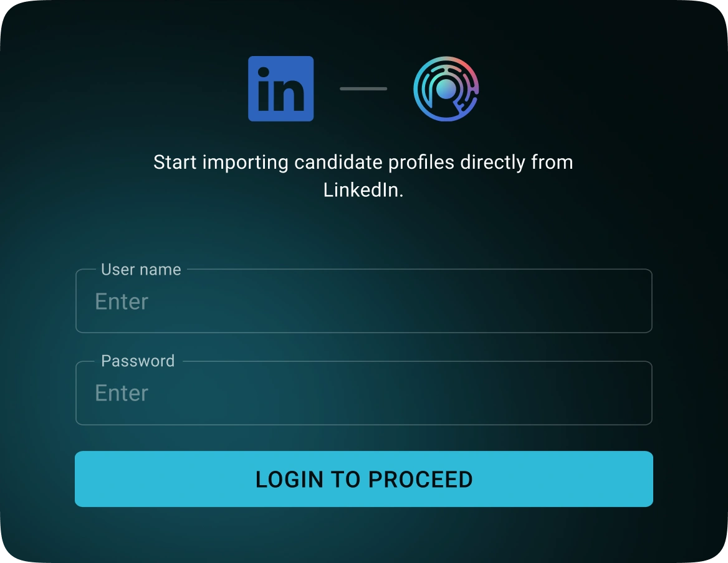The width and height of the screenshot is (728, 563).
Task: Focus the Password input field
Action: [364, 392]
